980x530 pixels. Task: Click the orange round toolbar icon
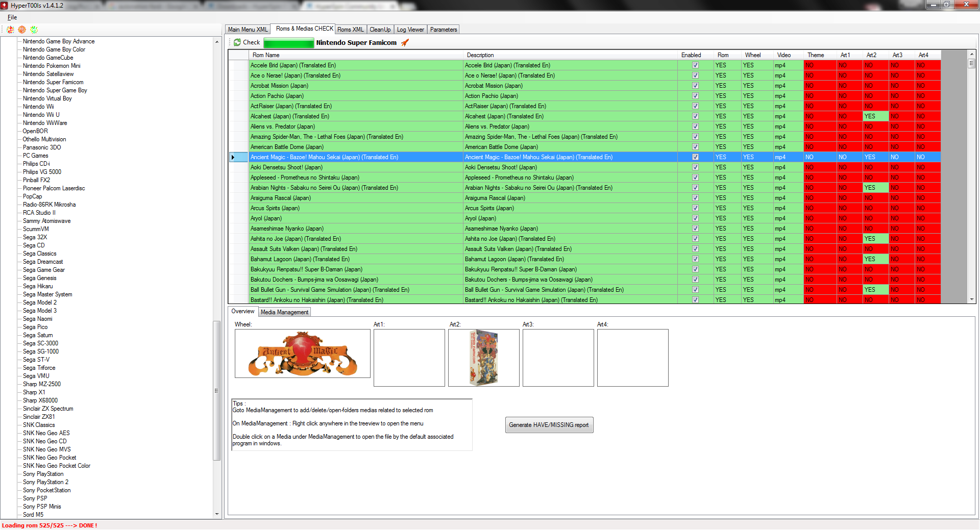point(22,30)
